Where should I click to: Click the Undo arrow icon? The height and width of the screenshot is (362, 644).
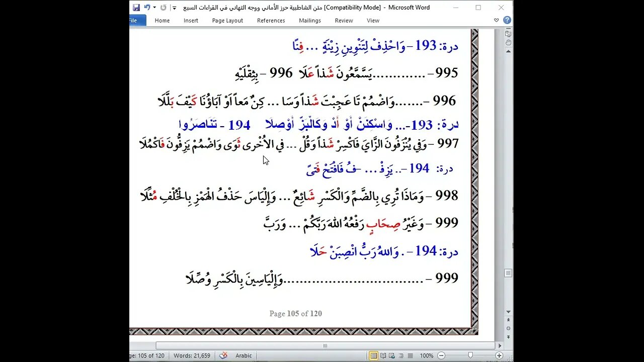pos(147,8)
